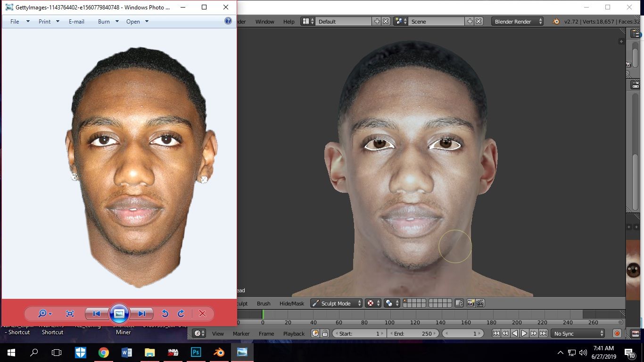644x362 pixels.
Task: Expand the No Sync playback dropdown
Action: click(x=578, y=333)
